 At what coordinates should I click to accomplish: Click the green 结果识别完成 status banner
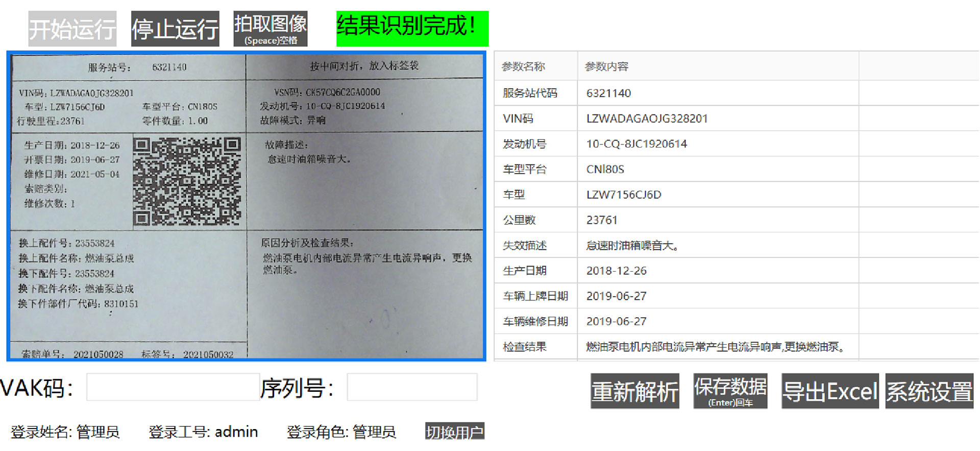(412, 29)
